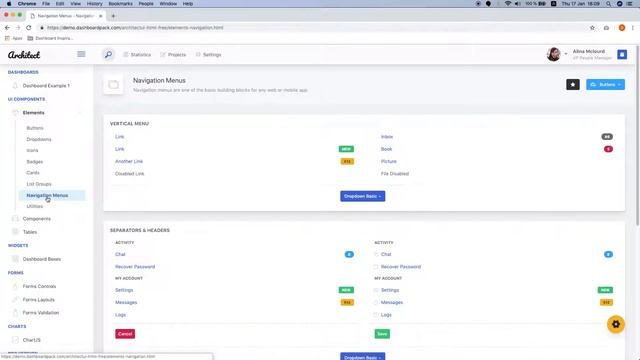Click Logs in right My Account list
640x360 pixels.
(386, 315)
